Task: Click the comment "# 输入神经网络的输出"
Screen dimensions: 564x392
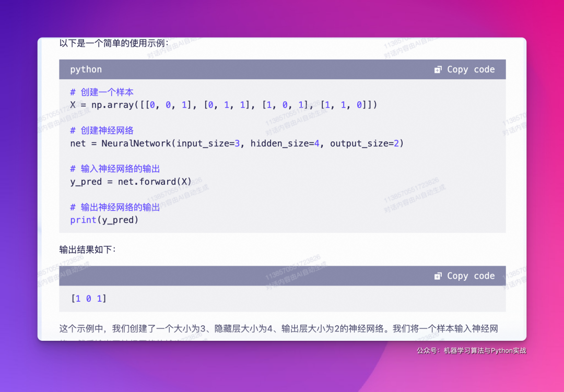Action: pyautogui.click(x=115, y=169)
